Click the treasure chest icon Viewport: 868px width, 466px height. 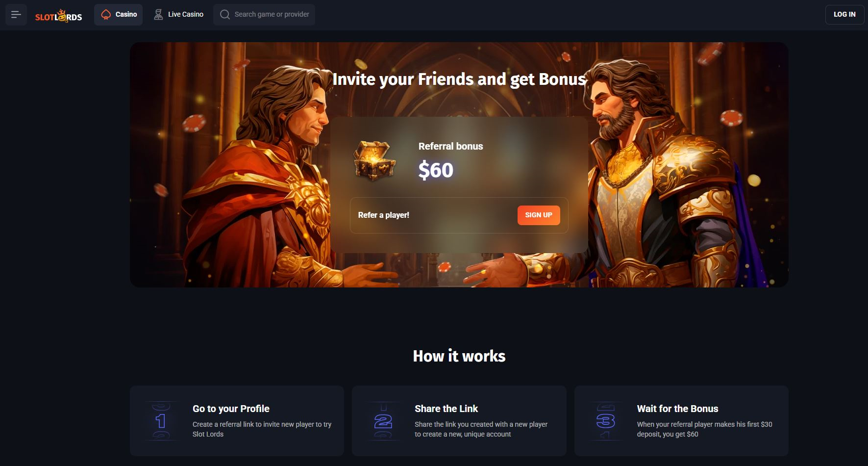coord(374,160)
